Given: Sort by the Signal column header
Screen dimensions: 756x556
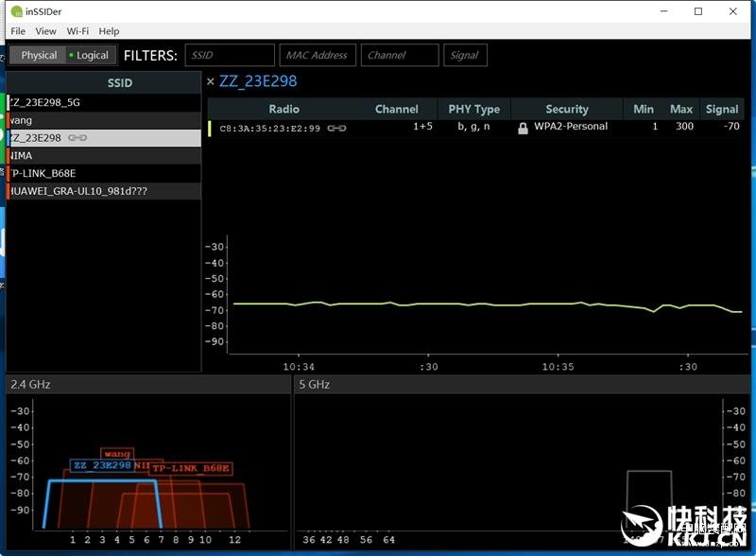Looking at the screenshot, I should coord(722,109).
